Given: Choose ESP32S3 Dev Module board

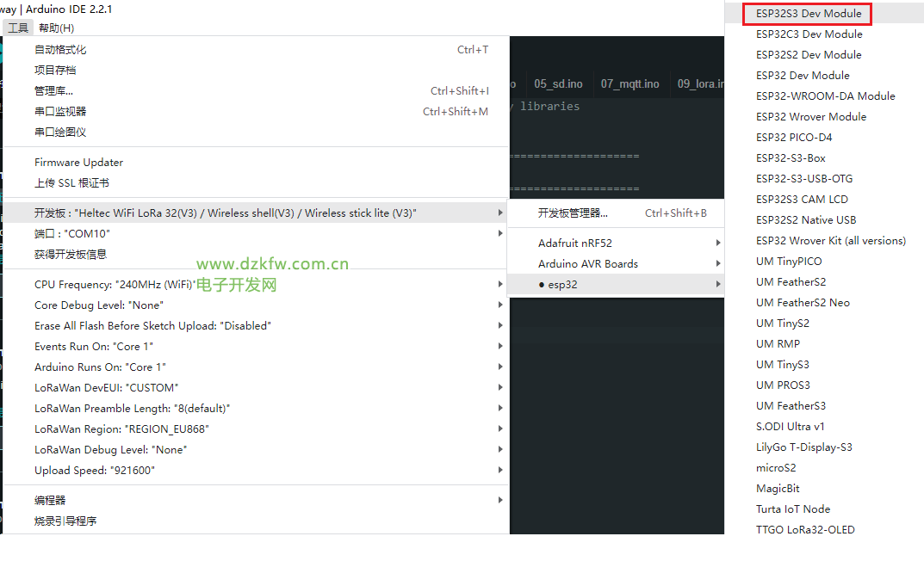Looking at the screenshot, I should click(809, 14).
